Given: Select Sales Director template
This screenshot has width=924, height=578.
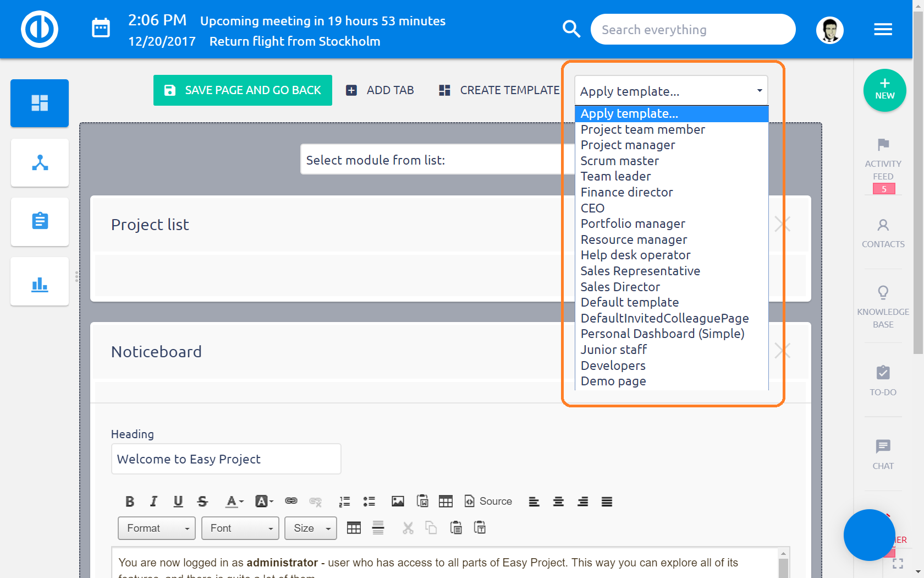Looking at the screenshot, I should click(671, 287).
